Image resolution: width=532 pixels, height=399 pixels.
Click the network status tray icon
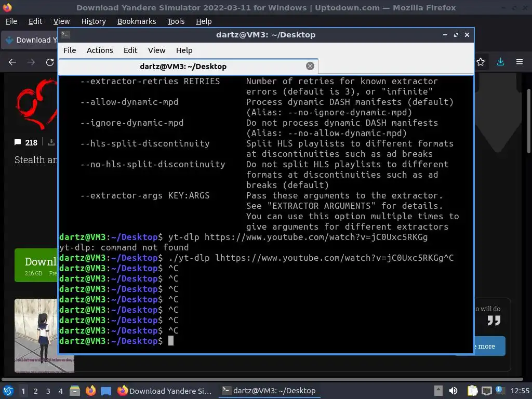(x=486, y=391)
